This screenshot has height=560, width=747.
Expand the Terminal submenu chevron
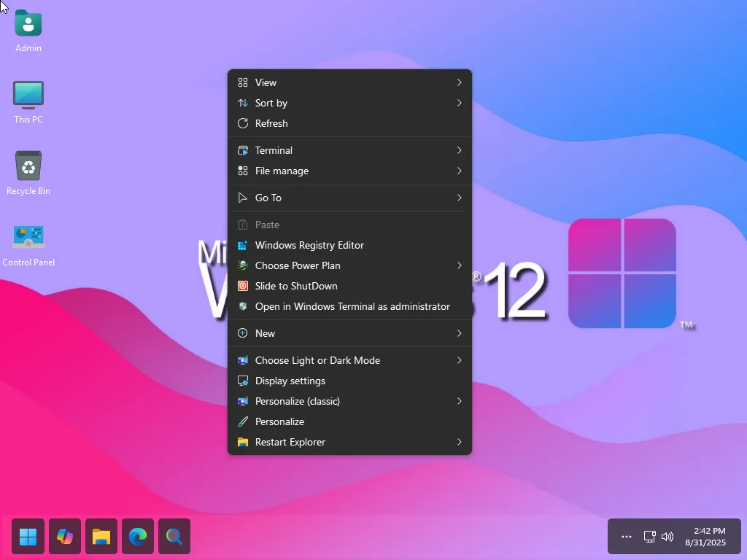point(460,150)
